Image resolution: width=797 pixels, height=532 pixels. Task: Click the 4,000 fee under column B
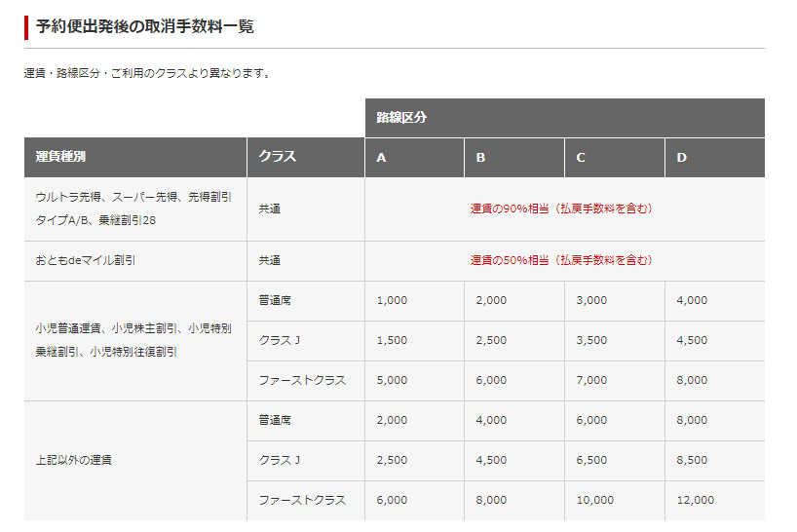pyautogui.click(x=514, y=421)
